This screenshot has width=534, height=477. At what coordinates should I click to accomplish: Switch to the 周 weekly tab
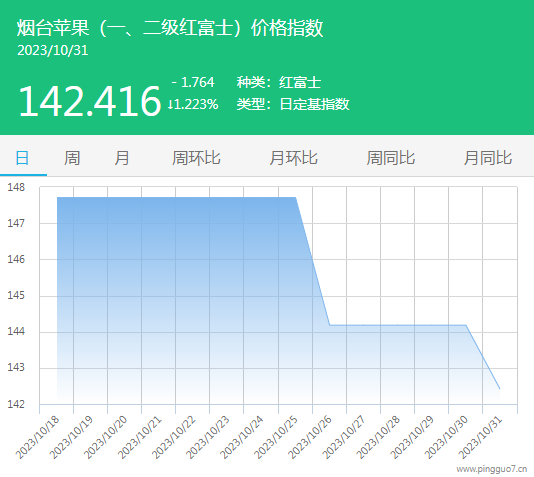point(72,158)
